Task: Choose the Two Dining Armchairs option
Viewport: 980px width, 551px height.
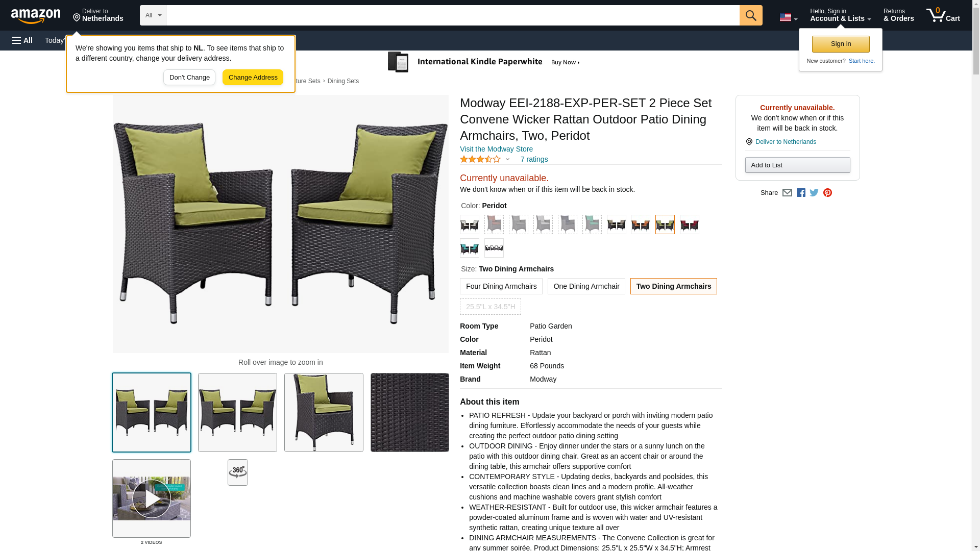Action: pos(674,286)
